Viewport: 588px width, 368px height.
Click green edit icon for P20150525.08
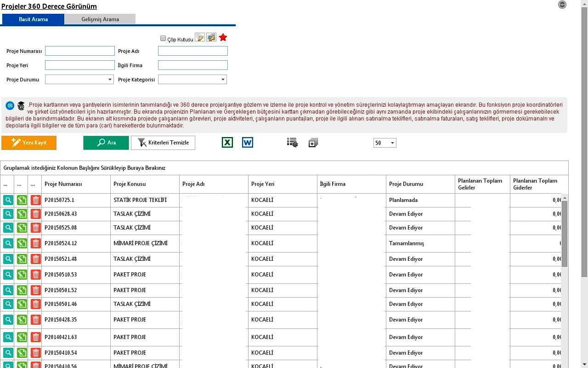(22, 228)
